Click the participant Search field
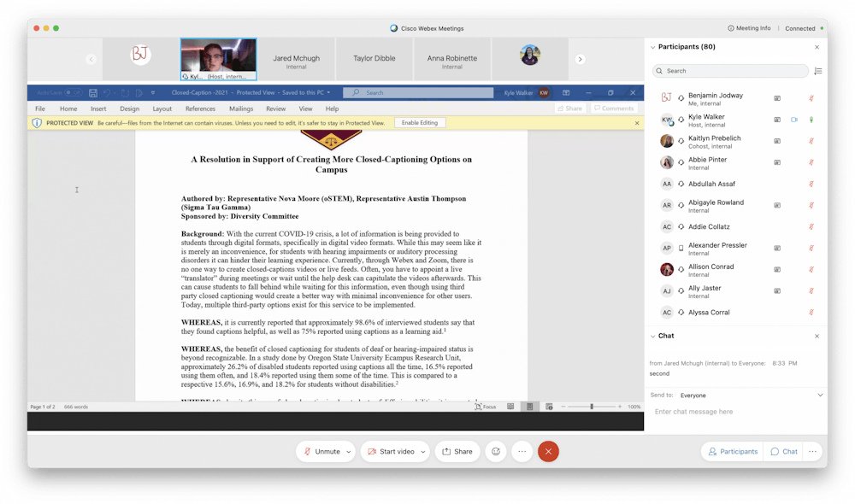The image size is (855, 504). (731, 71)
